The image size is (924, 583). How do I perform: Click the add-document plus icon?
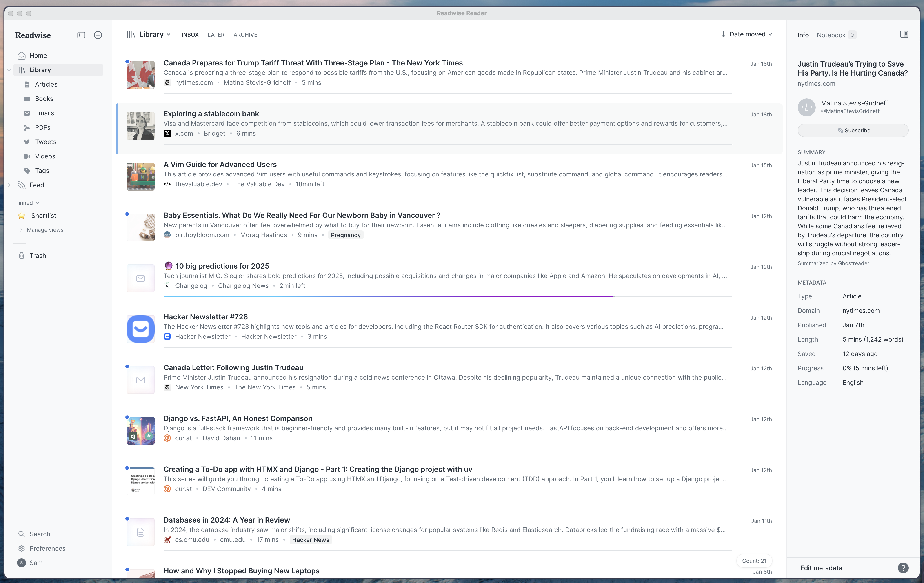[98, 35]
